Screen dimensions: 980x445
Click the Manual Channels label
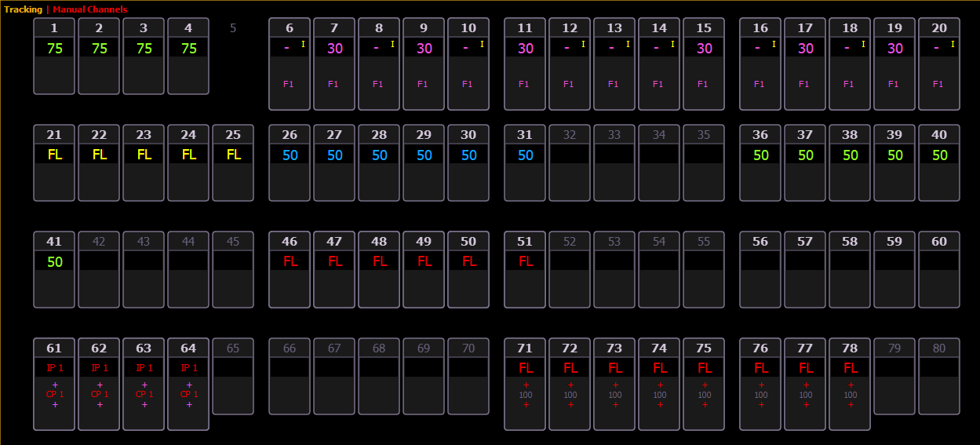tap(89, 9)
